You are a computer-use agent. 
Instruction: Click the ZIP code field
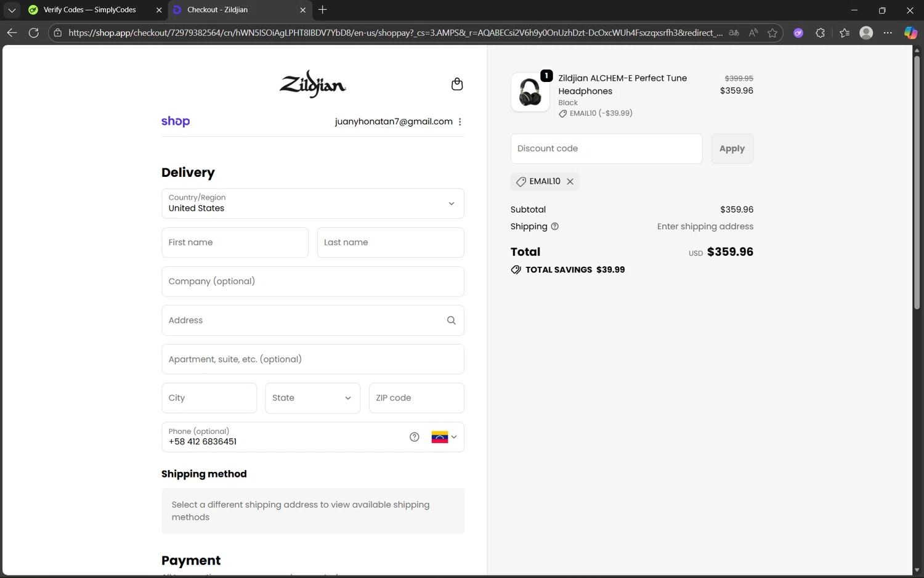416,398
